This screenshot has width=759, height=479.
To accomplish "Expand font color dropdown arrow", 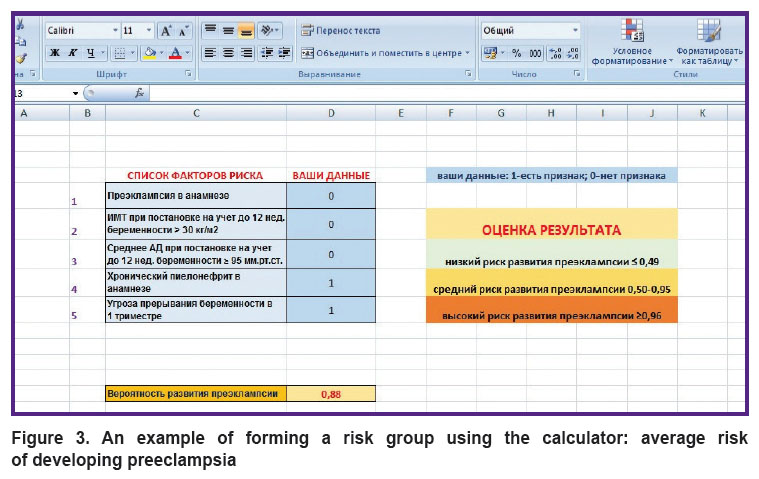I will (x=187, y=53).
